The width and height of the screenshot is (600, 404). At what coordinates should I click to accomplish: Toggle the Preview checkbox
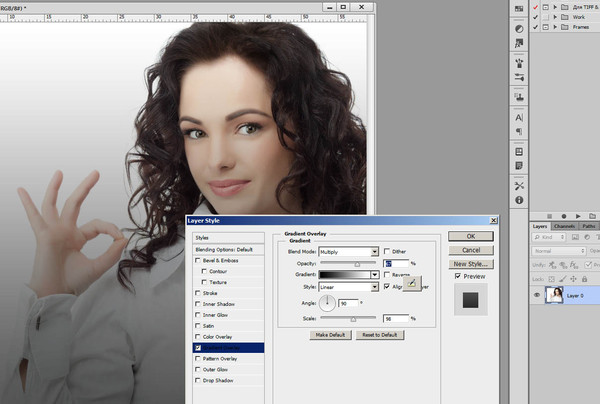pos(458,276)
